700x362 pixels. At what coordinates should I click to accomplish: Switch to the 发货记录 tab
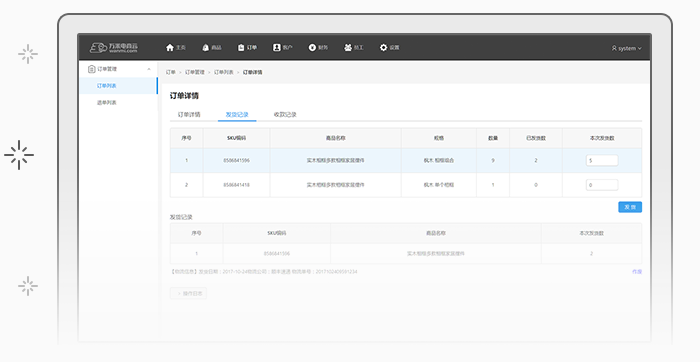(x=237, y=115)
